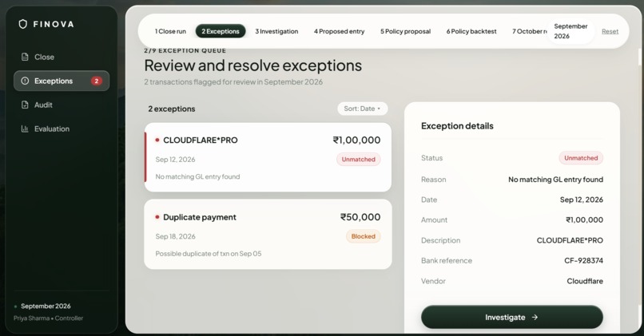Click the Investigate button
The height and width of the screenshot is (336, 644).
pos(511,317)
